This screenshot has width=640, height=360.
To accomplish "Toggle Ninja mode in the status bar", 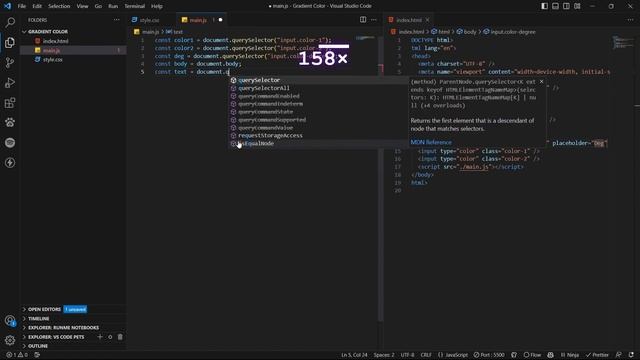I will [x=570, y=355].
